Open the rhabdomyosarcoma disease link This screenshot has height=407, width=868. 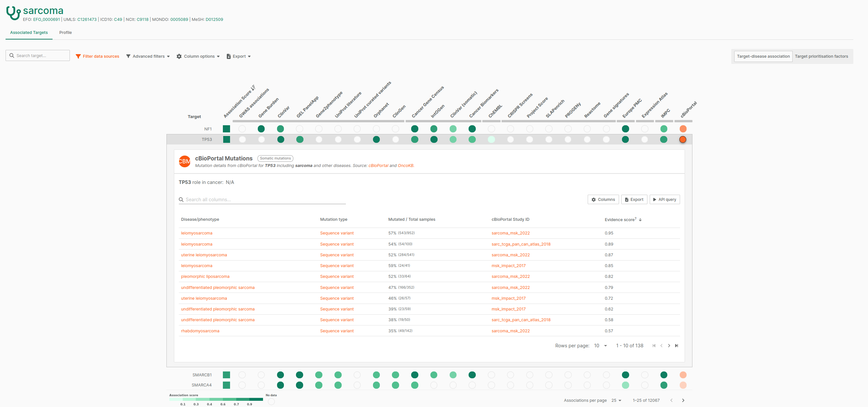[200, 331]
